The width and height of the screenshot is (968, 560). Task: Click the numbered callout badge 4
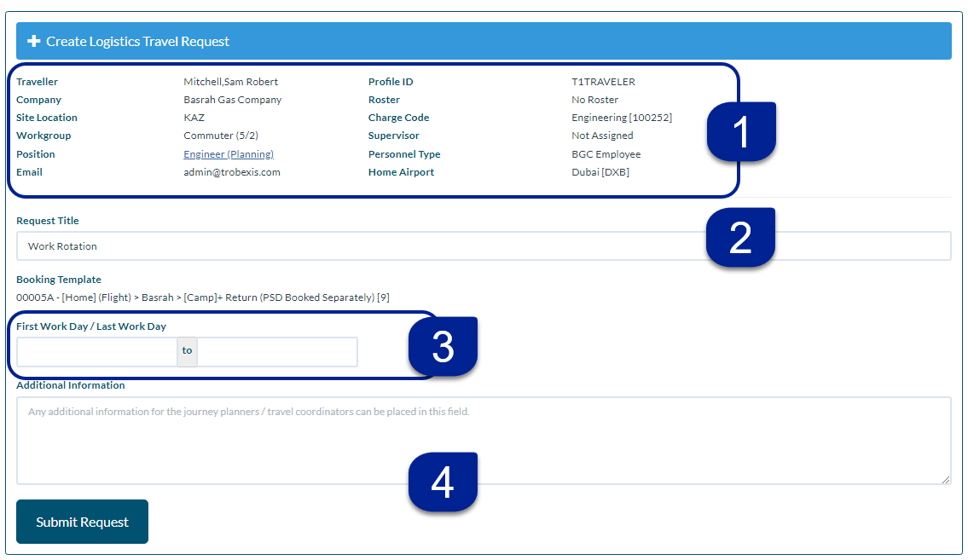click(443, 482)
